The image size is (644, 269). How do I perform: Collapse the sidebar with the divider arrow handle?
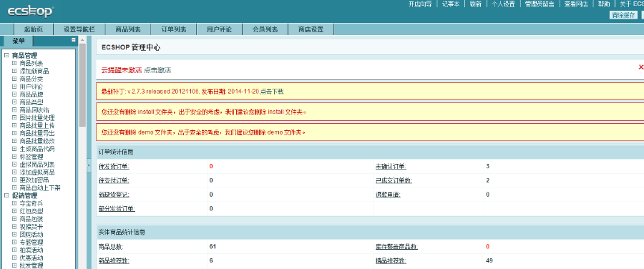(x=89, y=165)
